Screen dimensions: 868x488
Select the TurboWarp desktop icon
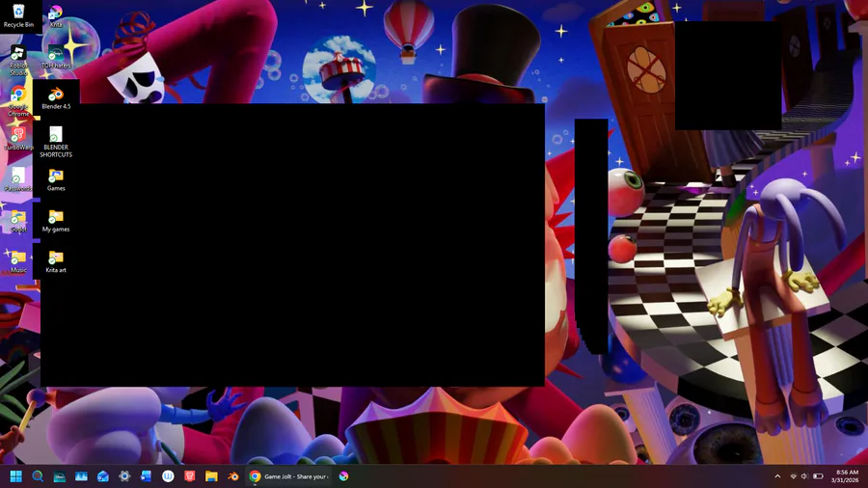pyautogui.click(x=18, y=139)
